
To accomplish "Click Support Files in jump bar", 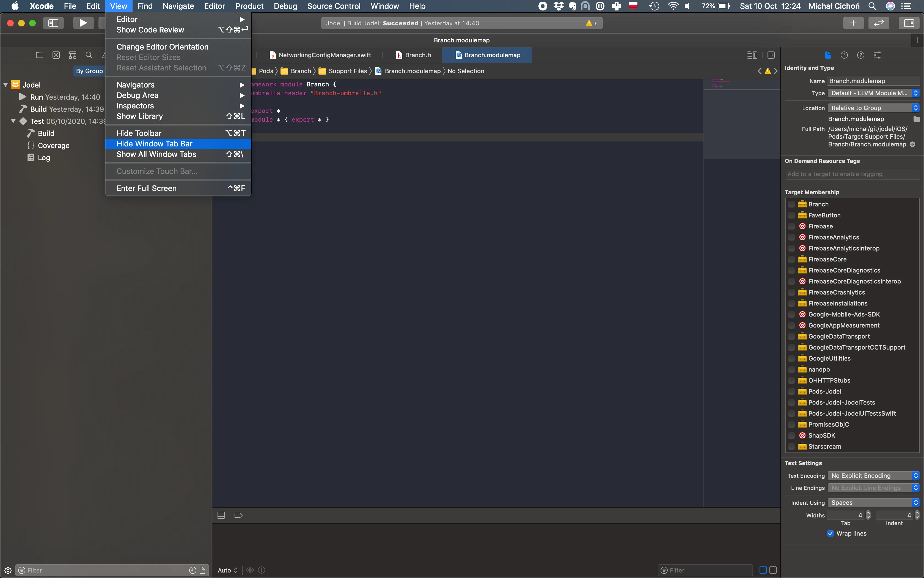I will (343, 71).
